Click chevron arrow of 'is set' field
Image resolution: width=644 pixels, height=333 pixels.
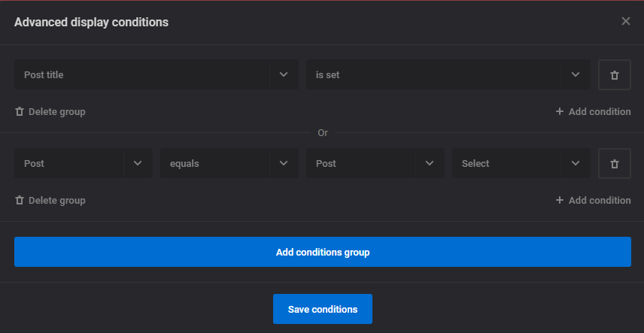pos(576,74)
